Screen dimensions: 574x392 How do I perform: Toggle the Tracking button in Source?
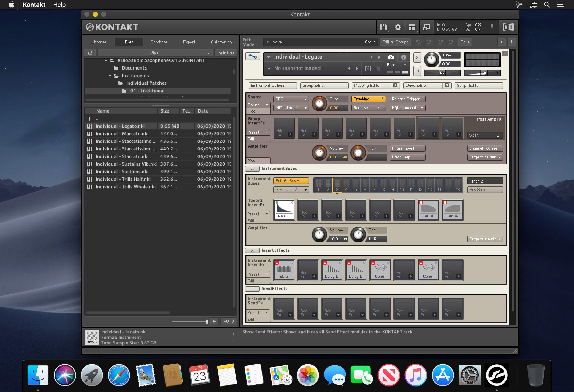pos(368,99)
